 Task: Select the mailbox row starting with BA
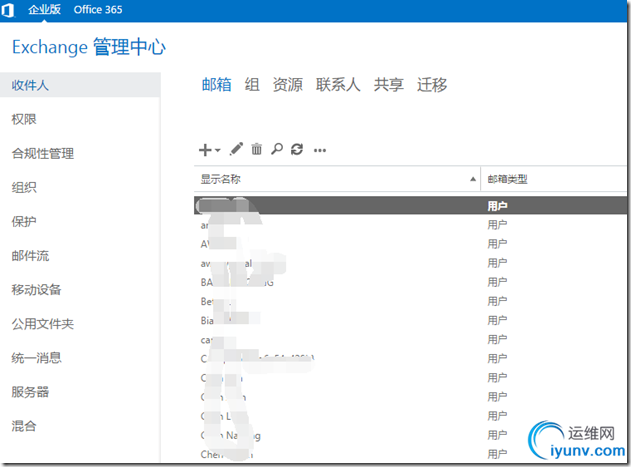point(410,282)
